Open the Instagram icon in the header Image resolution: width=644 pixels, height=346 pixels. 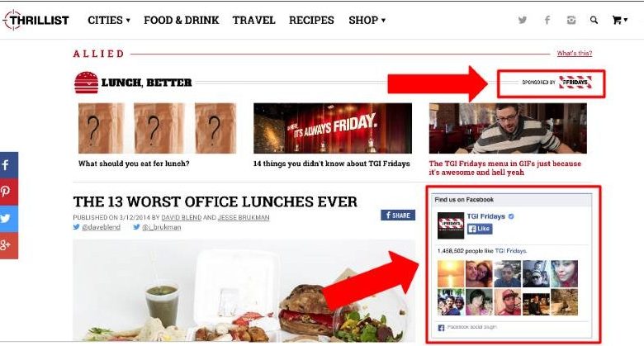coord(571,20)
